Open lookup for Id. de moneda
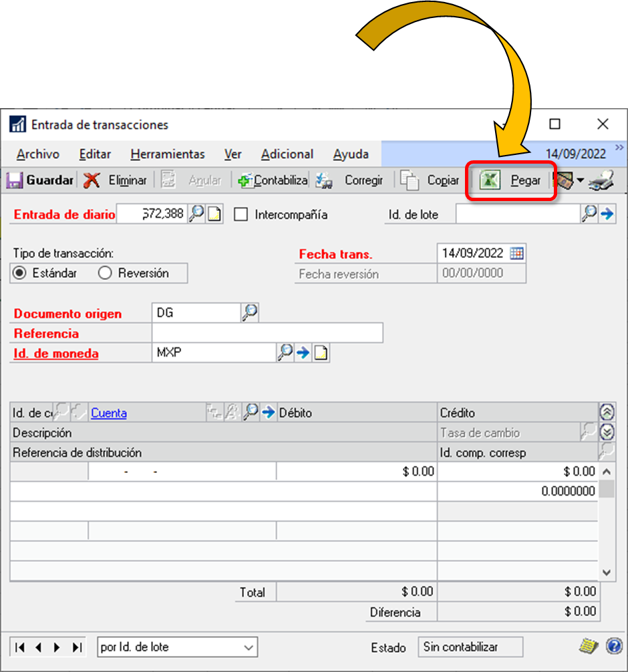Screen dimensions: 628x672 (x=285, y=353)
